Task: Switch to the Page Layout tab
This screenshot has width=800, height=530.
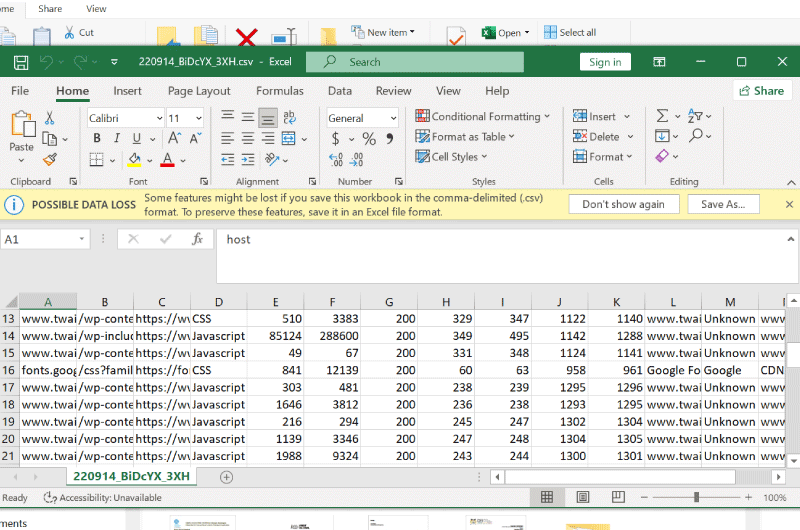Action: tap(199, 91)
